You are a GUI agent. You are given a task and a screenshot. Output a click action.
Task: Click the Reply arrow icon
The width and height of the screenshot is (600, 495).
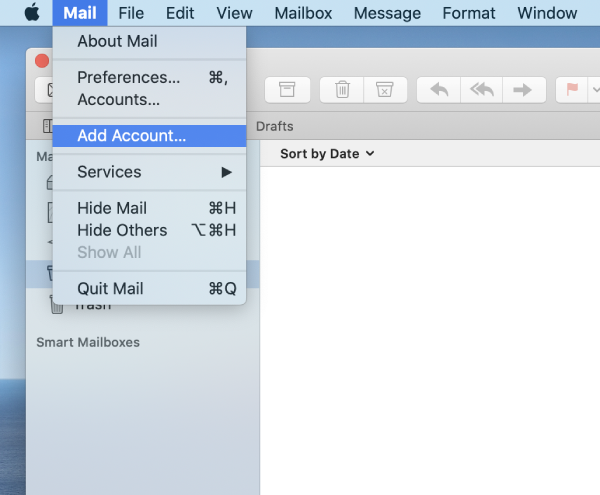pyautogui.click(x=438, y=89)
